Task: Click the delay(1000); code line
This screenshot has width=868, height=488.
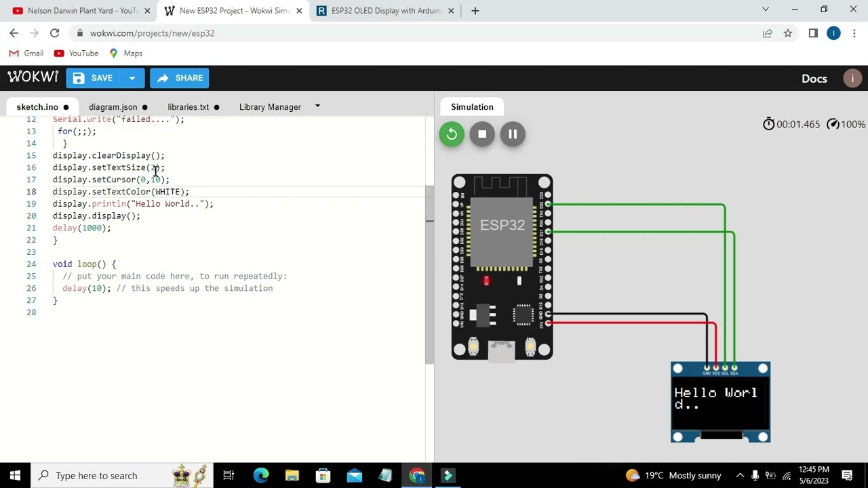Action: point(81,228)
